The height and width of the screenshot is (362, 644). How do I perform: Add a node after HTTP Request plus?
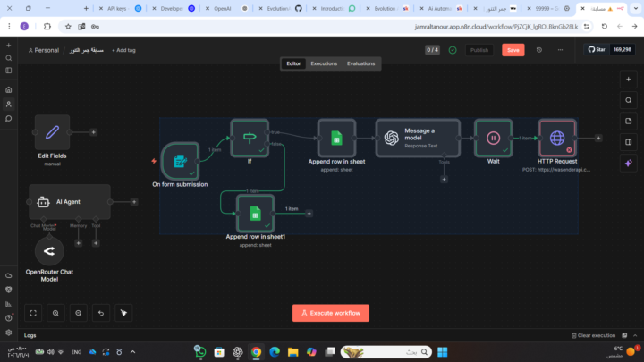[x=598, y=138]
